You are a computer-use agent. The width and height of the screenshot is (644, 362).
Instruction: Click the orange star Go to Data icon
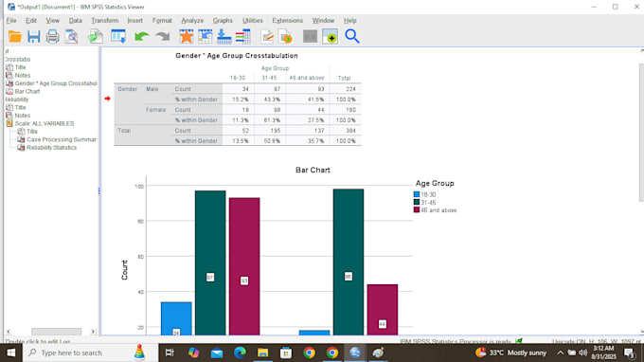[x=187, y=37]
